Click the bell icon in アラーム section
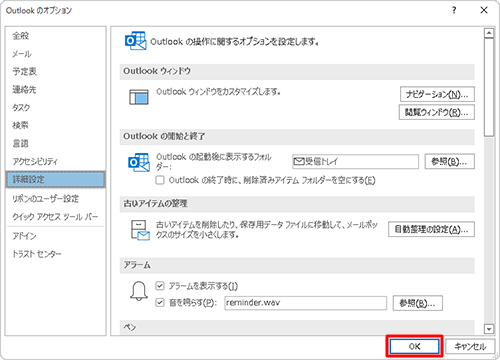Image resolution: width=500 pixels, height=360 pixels. (139, 291)
